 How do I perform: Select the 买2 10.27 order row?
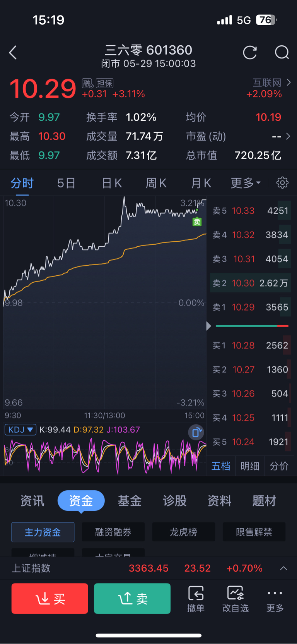[251, 369]
